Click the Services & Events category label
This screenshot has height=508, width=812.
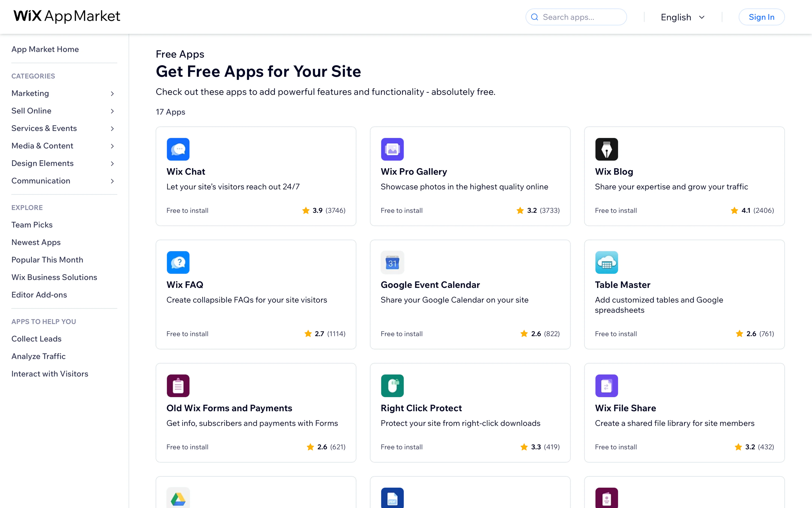44,128
